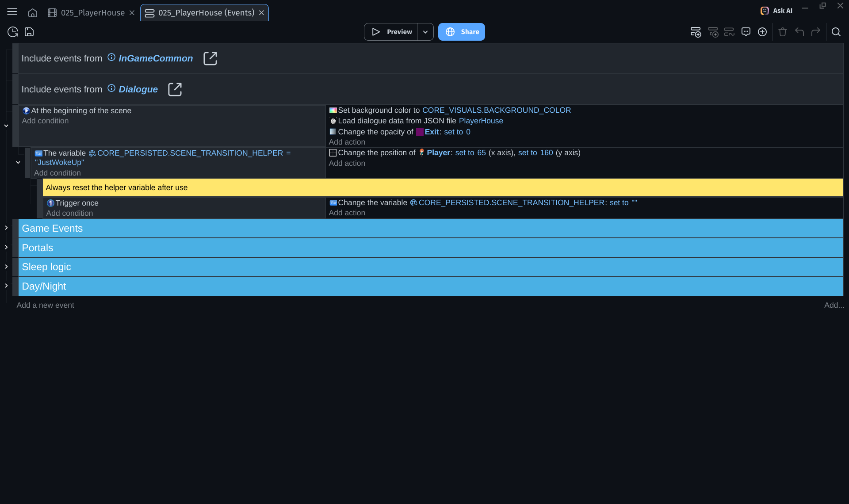Edit the x axis value 65

point(481,153)
